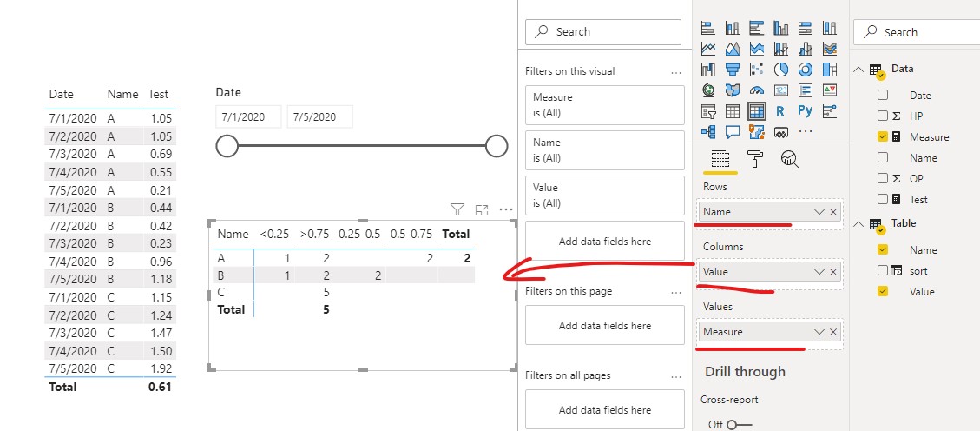Check the Test field checkbox
The image size is (980, 431).
pos(883,199)
